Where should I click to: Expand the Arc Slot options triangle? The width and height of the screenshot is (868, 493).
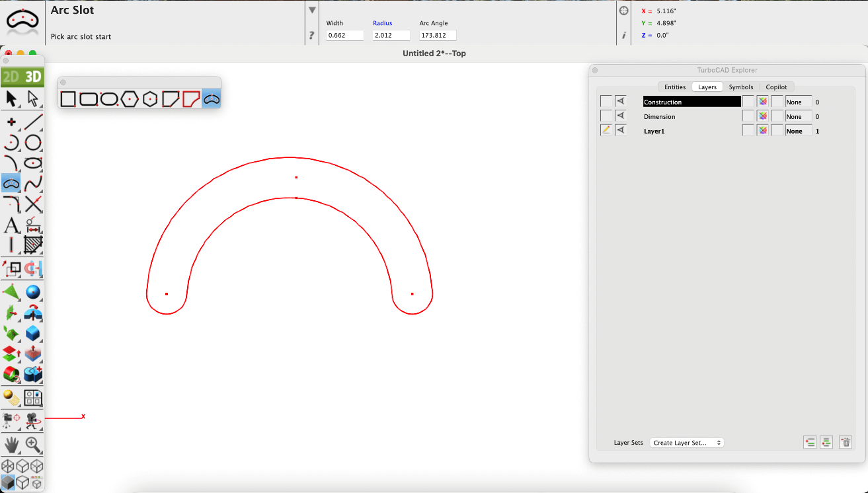click(x=312, y=11)
